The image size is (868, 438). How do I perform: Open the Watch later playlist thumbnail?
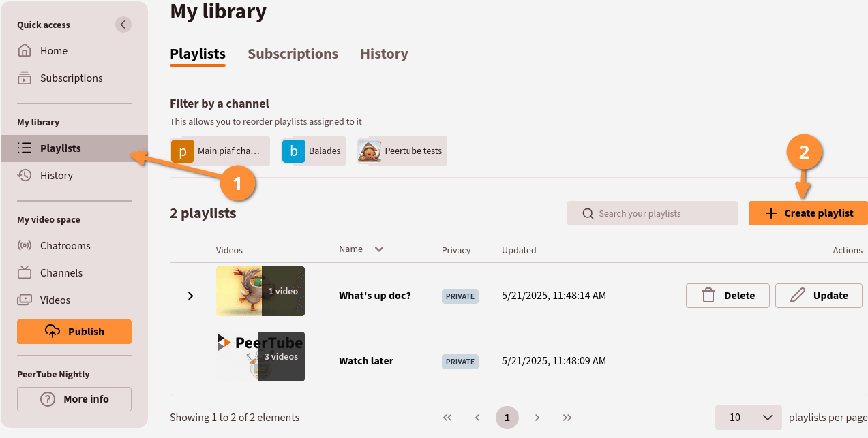(x=260, y=357)
